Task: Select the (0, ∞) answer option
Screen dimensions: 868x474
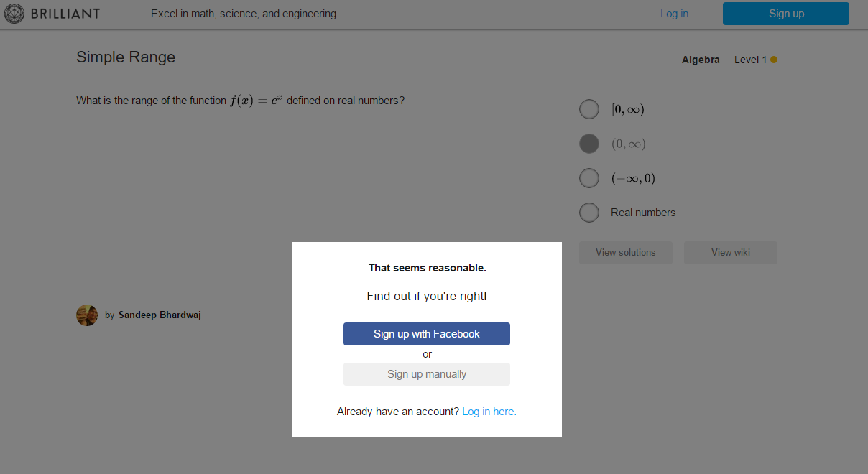Action: point(589,144)
